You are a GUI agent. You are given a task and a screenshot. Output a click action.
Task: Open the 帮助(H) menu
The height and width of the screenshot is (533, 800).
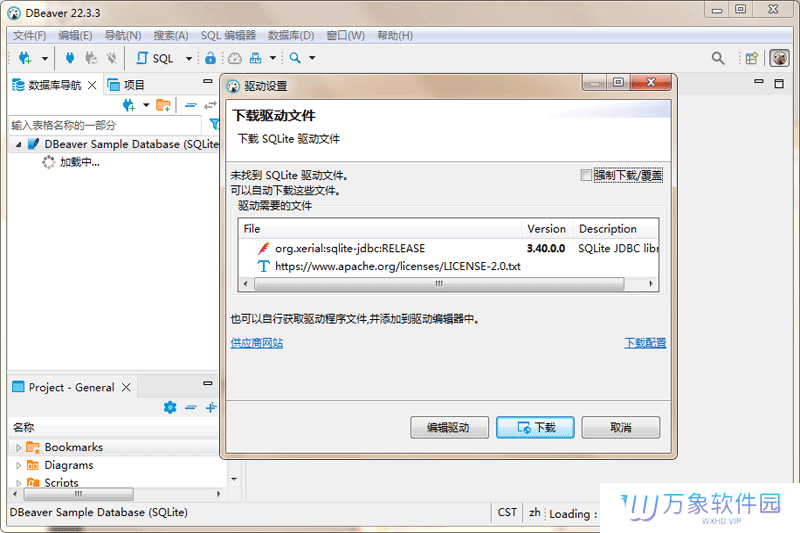click(395, 35)
